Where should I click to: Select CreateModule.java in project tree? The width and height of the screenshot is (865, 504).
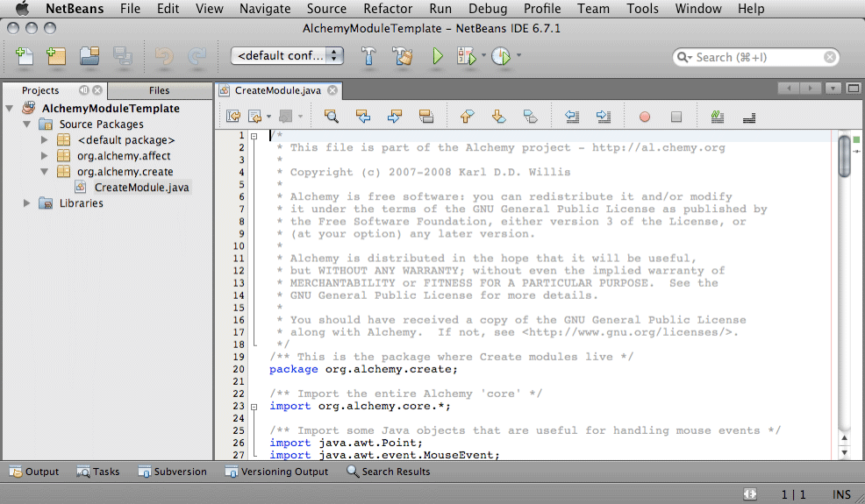pos(141,188)
